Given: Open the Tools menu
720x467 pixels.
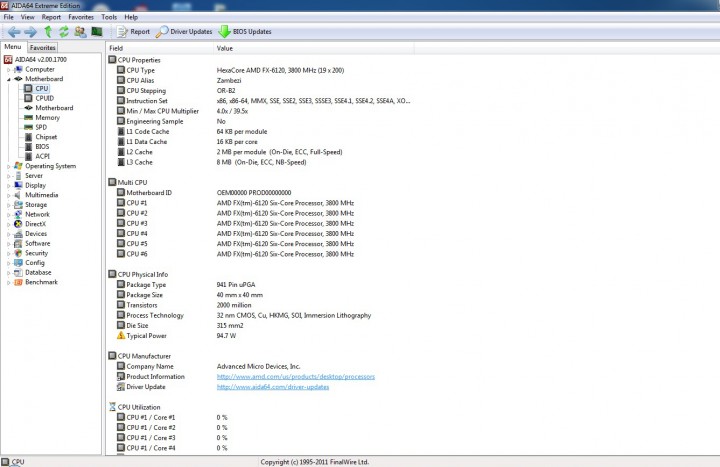Looking at the screenshot, I should [109, 17].
